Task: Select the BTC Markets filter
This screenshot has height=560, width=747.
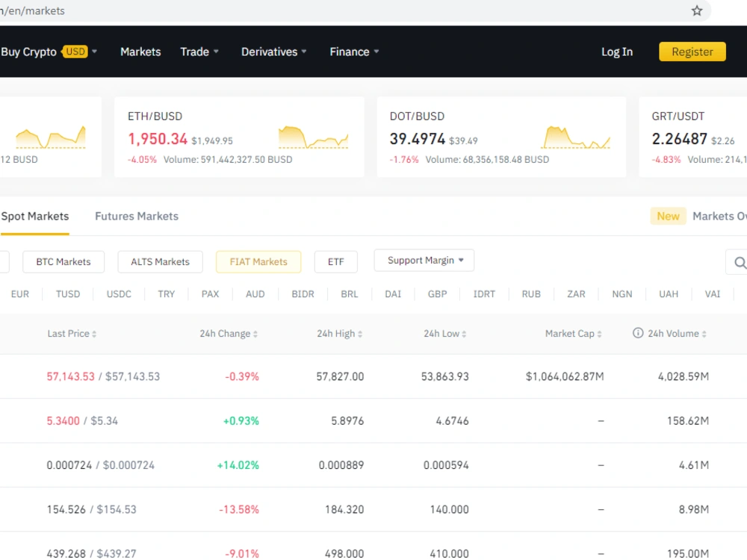Action: [x=63, y=262]
